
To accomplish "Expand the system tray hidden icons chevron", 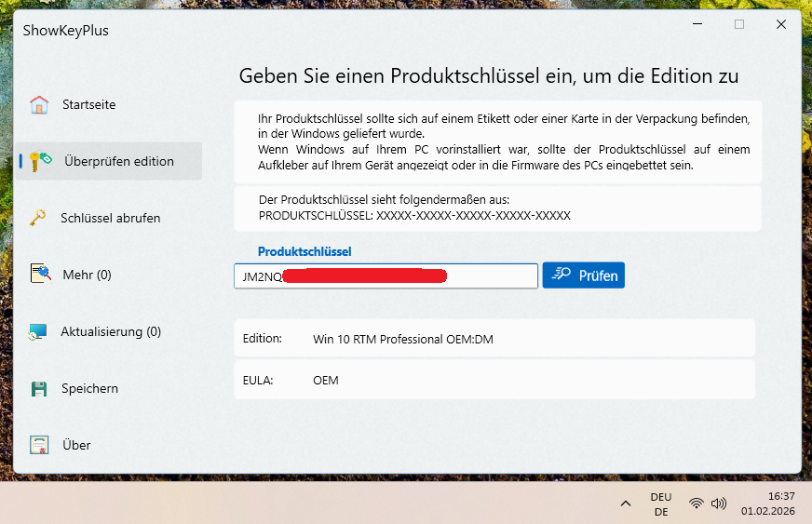I will point(626,504).
